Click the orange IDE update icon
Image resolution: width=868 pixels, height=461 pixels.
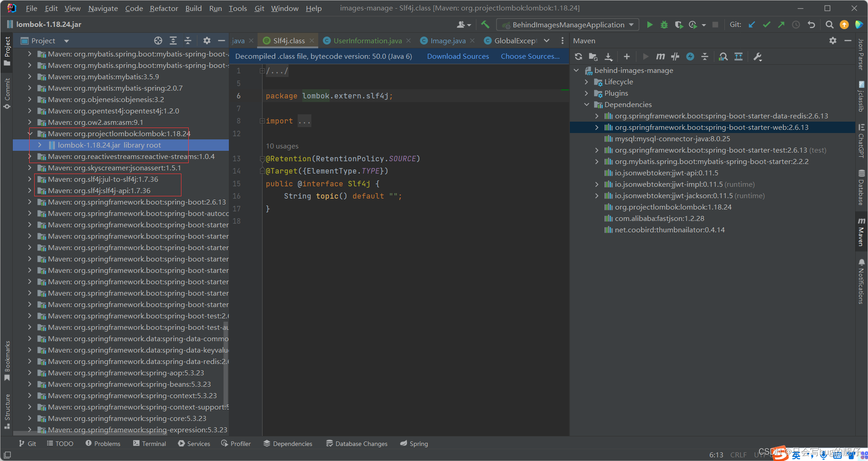click(844, 25)
